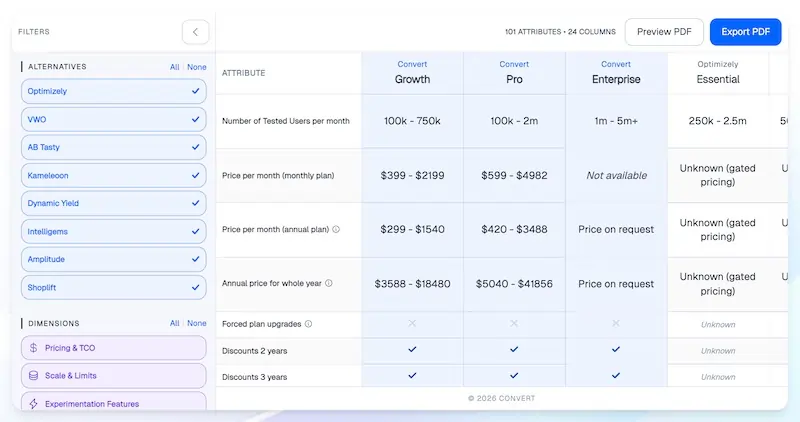This screenshot has width=800, height=422.
Task: Toggle the Scale & Limits dimension
Action: click(x=114, y=376)
